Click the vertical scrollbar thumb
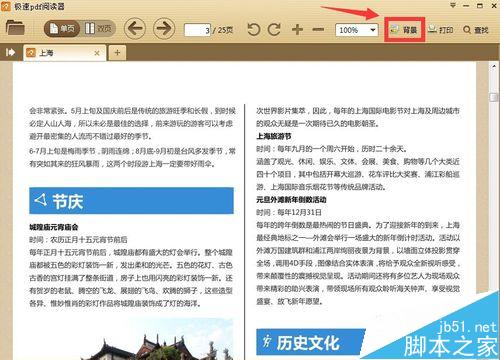The height and width of the screenshot is (360, 500). point(493,97)
